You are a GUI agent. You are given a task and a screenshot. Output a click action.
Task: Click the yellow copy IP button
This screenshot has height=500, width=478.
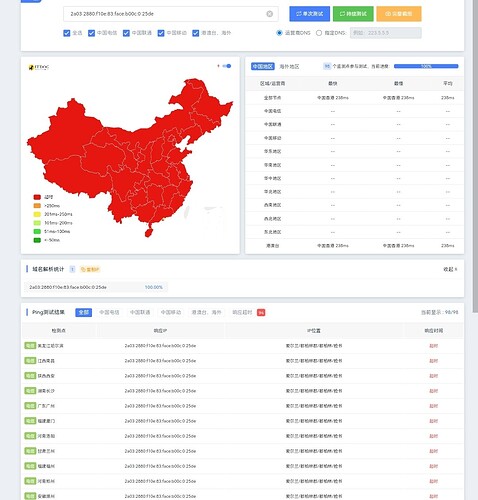90,269
